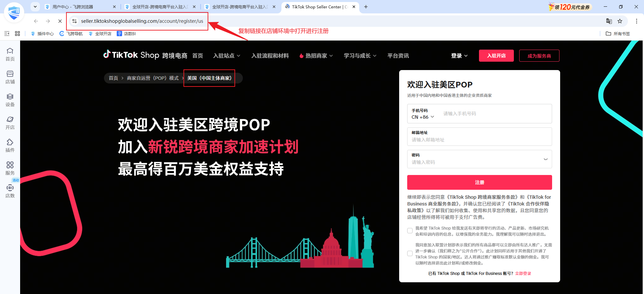The image size is (644, 294).
Task: Check the affiliate plan agreement checkbox
Action: (x=410, y=253)
